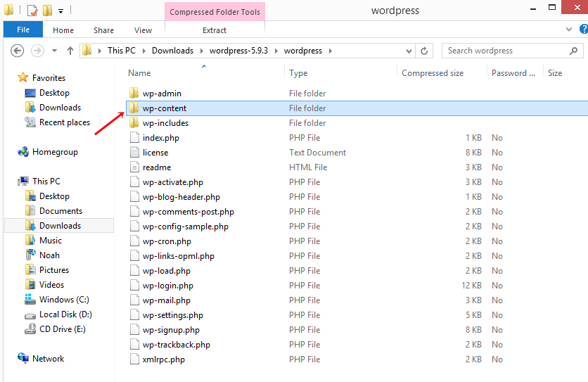Click the Properties quick access icon

coord(32,10)
